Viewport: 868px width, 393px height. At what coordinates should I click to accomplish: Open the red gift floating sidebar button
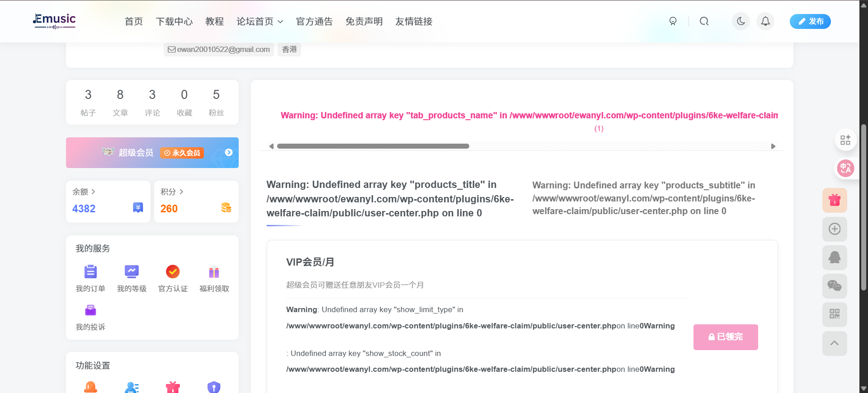click(x=835, y=200)
